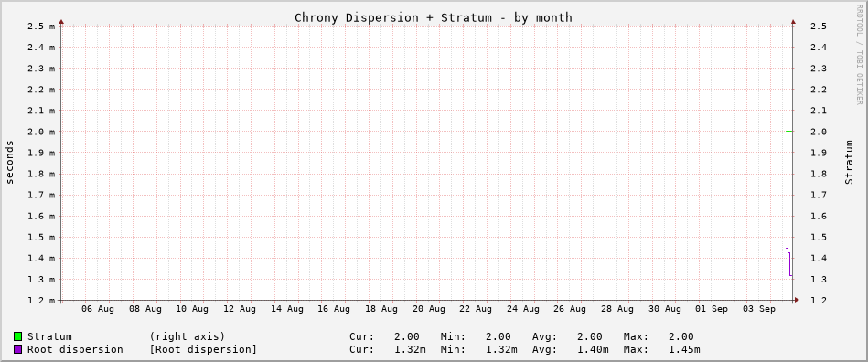The image size is (868, 362).
Task: Click the '18 Aug' date label
Action: point(381,309)
